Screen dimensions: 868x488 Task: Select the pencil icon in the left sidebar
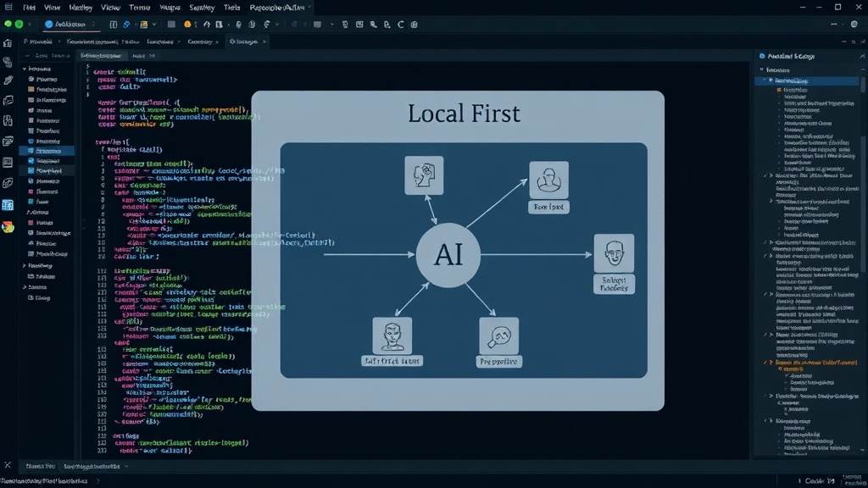(x=8, y=80)
